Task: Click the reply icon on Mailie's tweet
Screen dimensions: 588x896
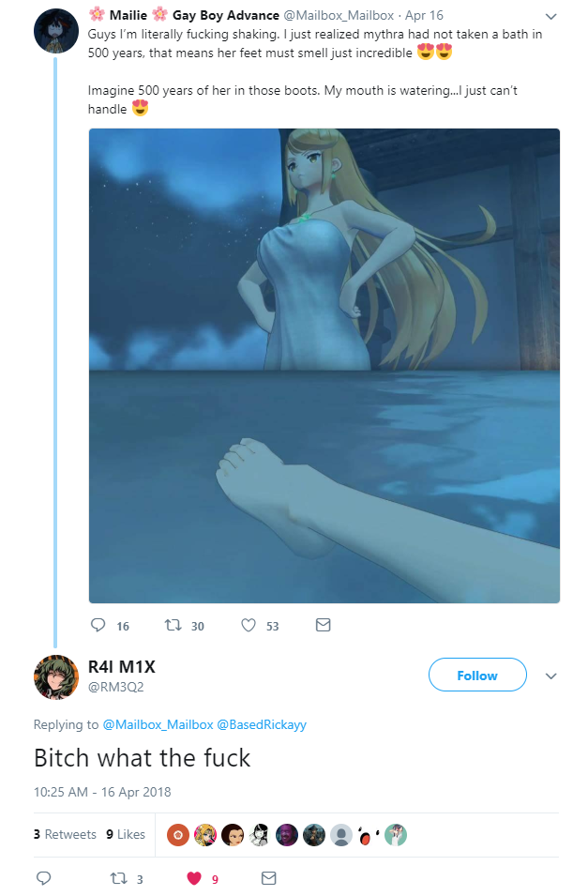Action: tap(98, 625)
